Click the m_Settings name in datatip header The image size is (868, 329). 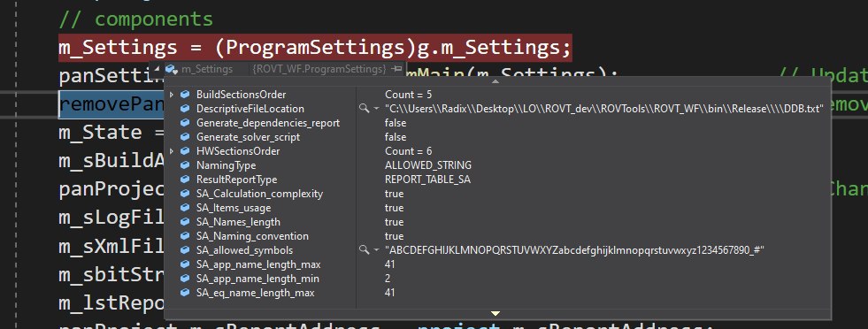[207, 69]
